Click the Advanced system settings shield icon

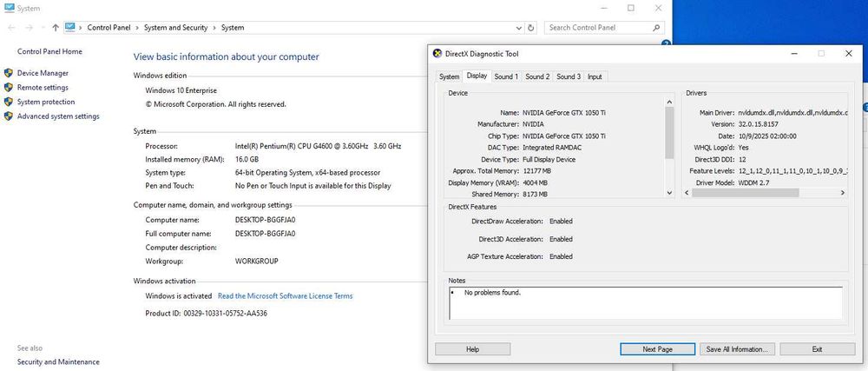point(9,116)
